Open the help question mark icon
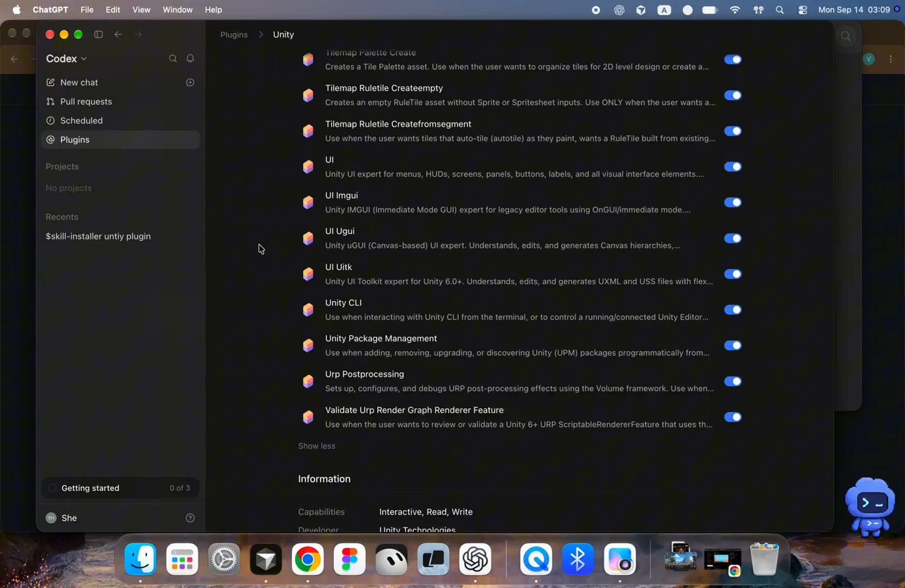 pyautogui.click(x=190, y=518)
